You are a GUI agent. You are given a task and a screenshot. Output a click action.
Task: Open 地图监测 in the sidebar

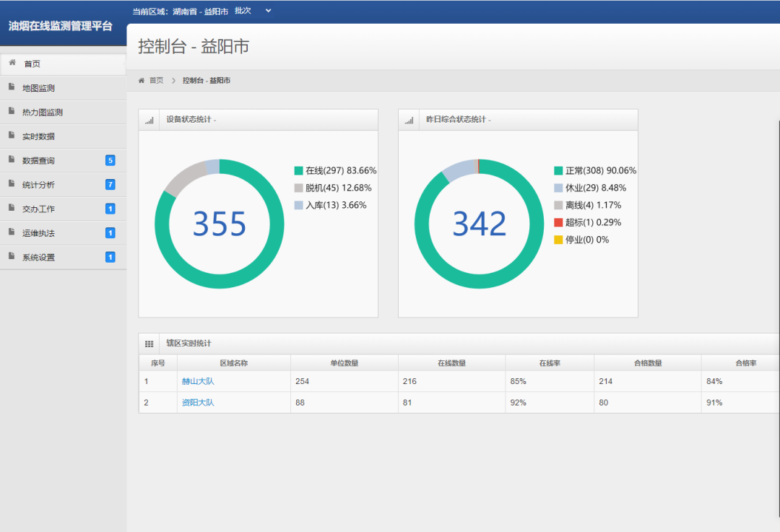[x=63, y=88]
